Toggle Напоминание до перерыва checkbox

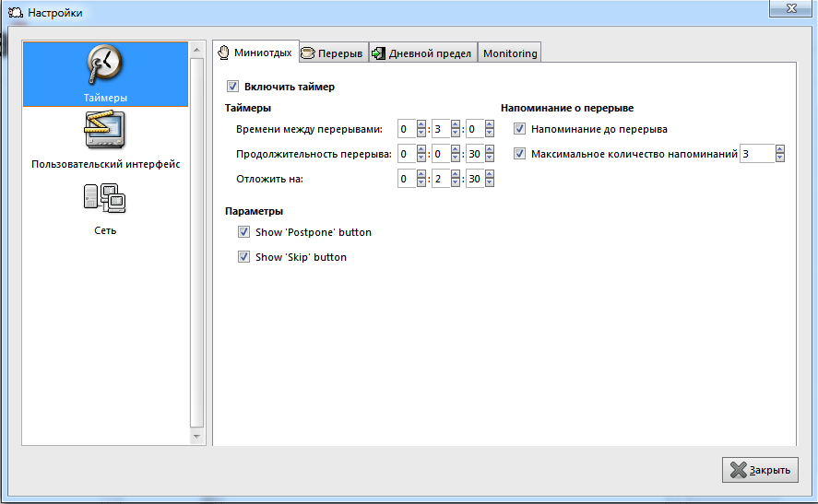(x=519, y=129)
